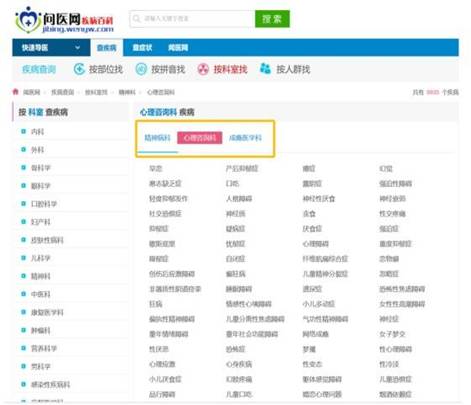This screenshot has height=405, width=471.
Task: Open the 心理障碍 disease entry
Action: tap(315, 244)
